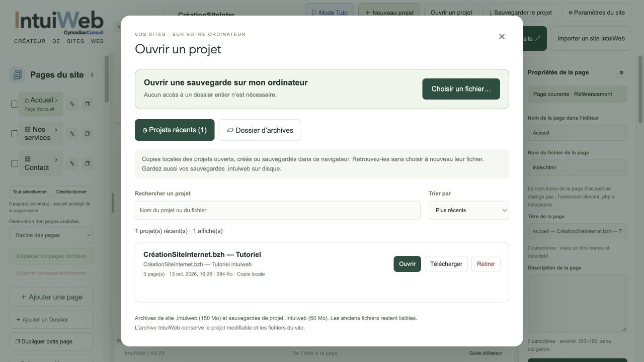The height and width of the screenshot is (362, 644).
Task: Open the gear icon in Propriétés de la page
Action: click(621, 72)
